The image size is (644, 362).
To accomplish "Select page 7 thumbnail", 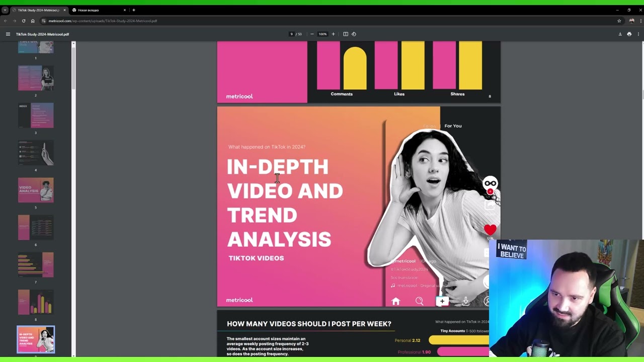I will pos(36,265).
